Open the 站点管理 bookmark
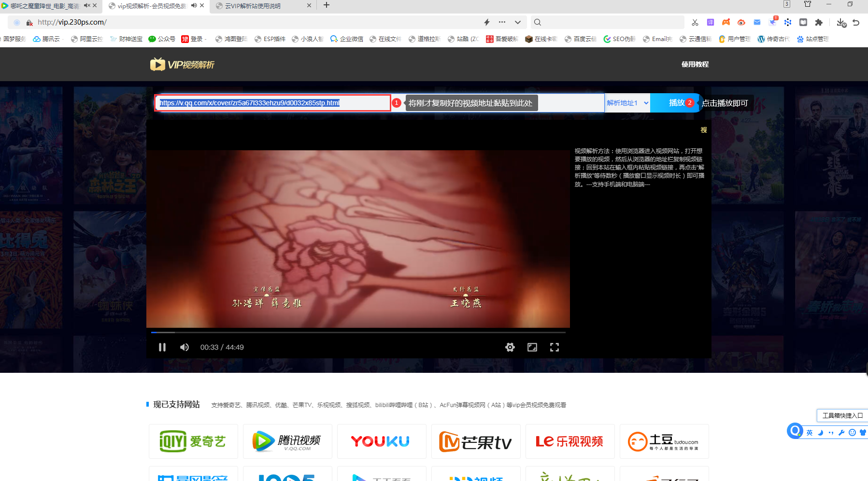868x481 pixels. 813,39
